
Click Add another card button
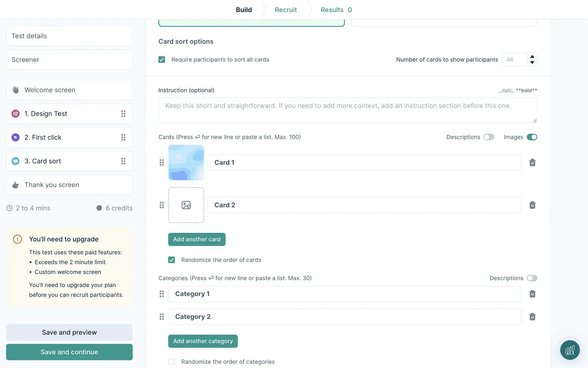(x=197, y=239)
